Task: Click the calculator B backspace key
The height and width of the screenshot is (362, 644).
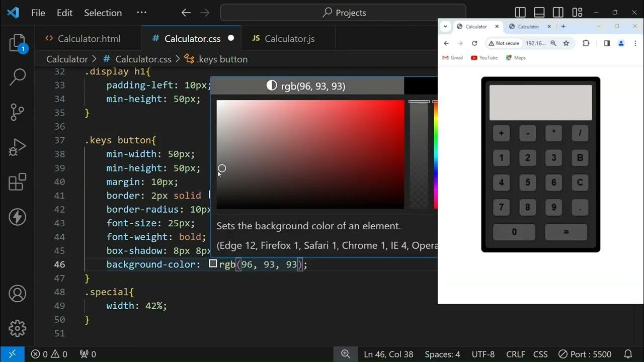Action: 580,158
